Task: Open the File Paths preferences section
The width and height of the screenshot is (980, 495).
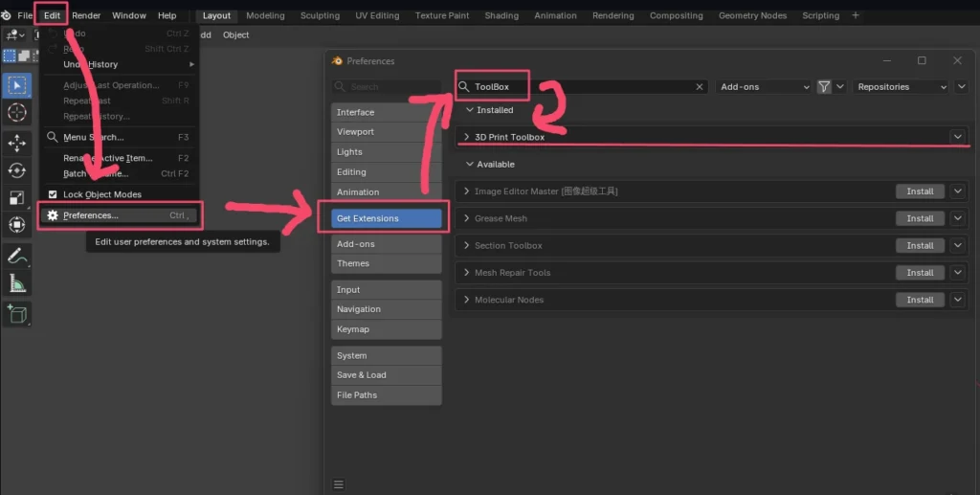Action: tap(387, 395)
